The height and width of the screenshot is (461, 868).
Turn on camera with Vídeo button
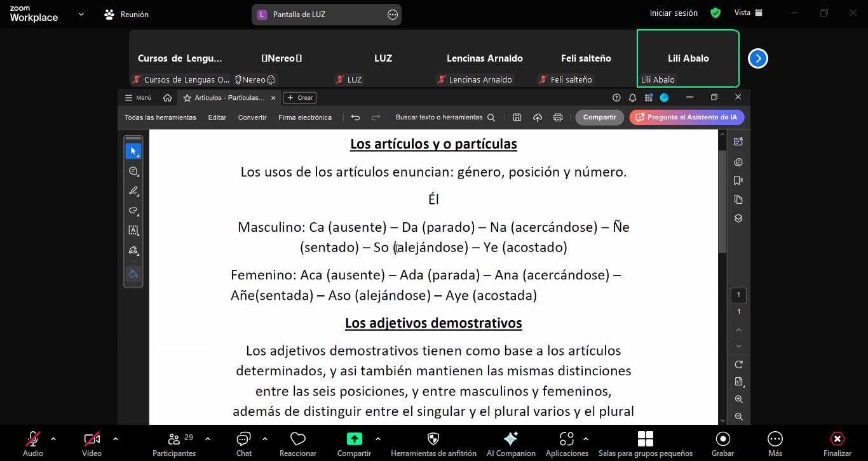(x=92, y=443)
